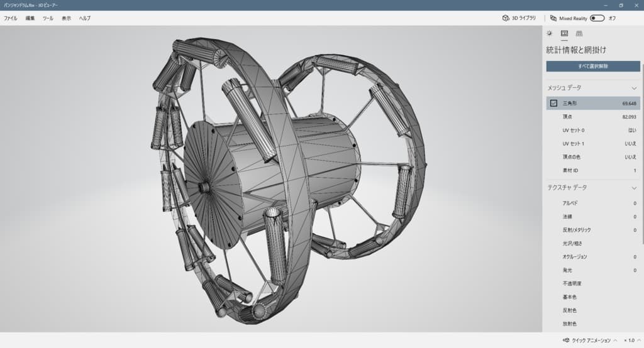Open the Grid and Views tab icon
The width and height of the screenshot is (644, 348).
(579, 33)
